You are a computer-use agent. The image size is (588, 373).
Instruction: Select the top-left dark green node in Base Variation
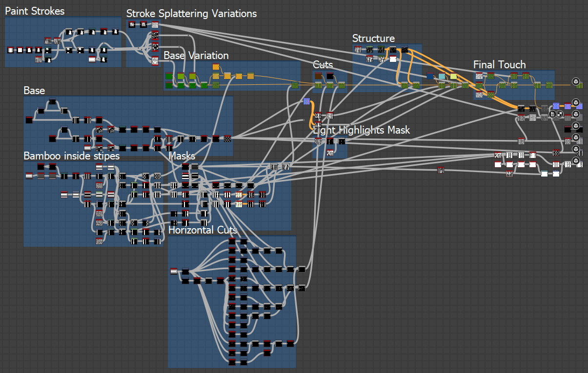(x=169, y=76)
